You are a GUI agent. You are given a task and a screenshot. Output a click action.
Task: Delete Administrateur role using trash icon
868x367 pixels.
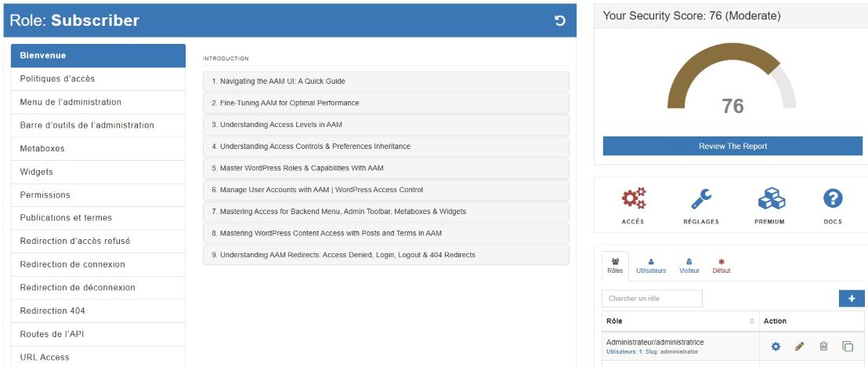click(823, 346)
